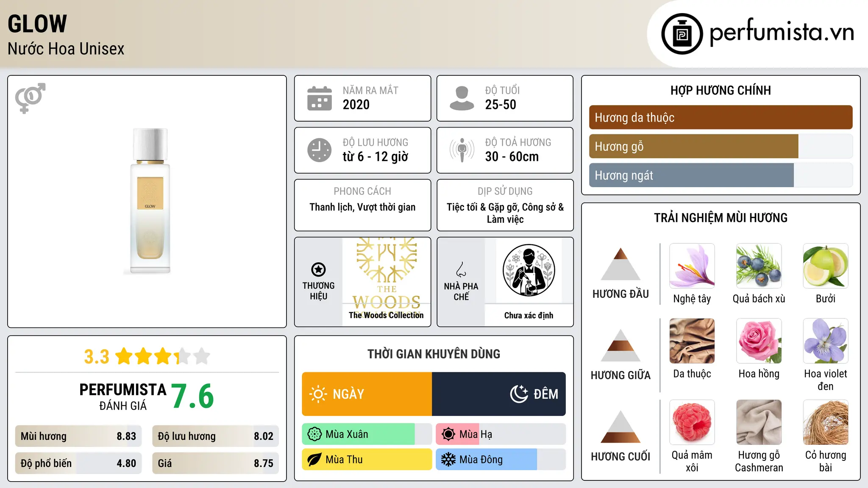Click the Perfumista score 7.6
This screenshot has width=868, height=488.
(x=193, y=396)
